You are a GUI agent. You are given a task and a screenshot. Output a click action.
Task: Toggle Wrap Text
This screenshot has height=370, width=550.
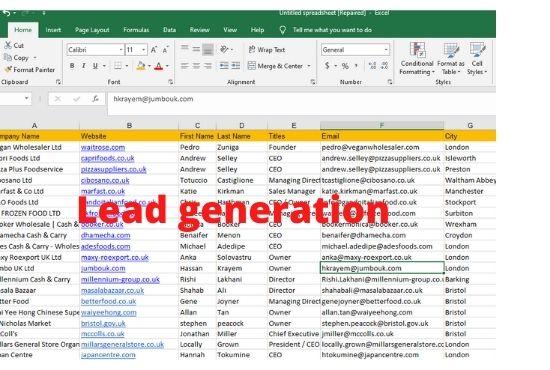(267, 49)
